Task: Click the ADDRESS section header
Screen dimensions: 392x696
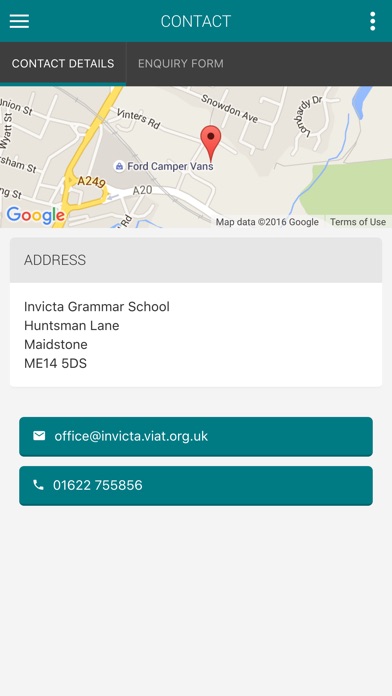Action: pos(196,260)
